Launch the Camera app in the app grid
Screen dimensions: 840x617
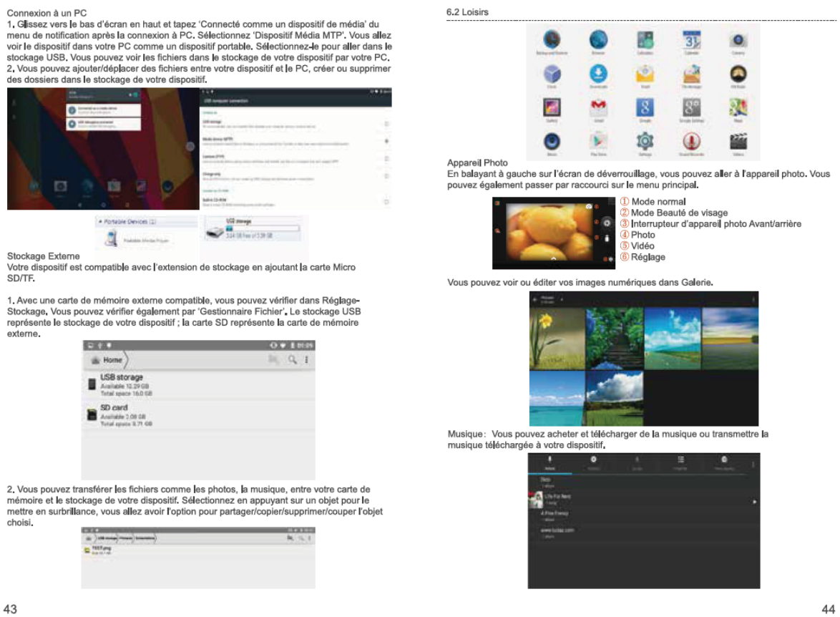[x=738, y=40]
